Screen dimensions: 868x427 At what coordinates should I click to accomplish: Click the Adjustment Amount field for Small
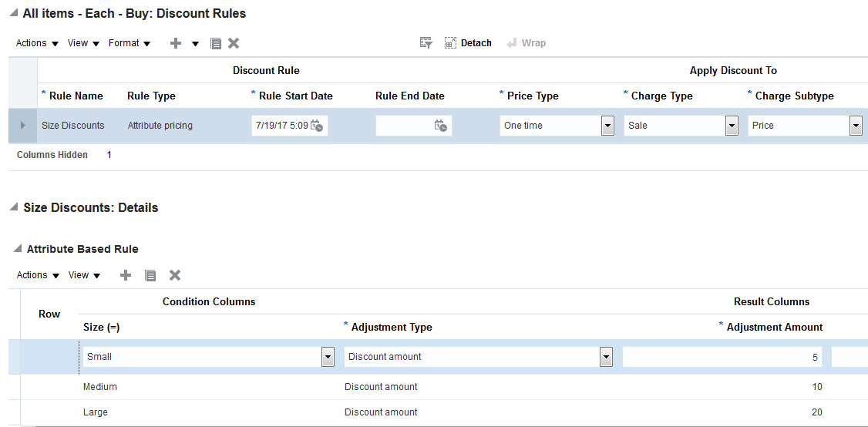(722, 357)
